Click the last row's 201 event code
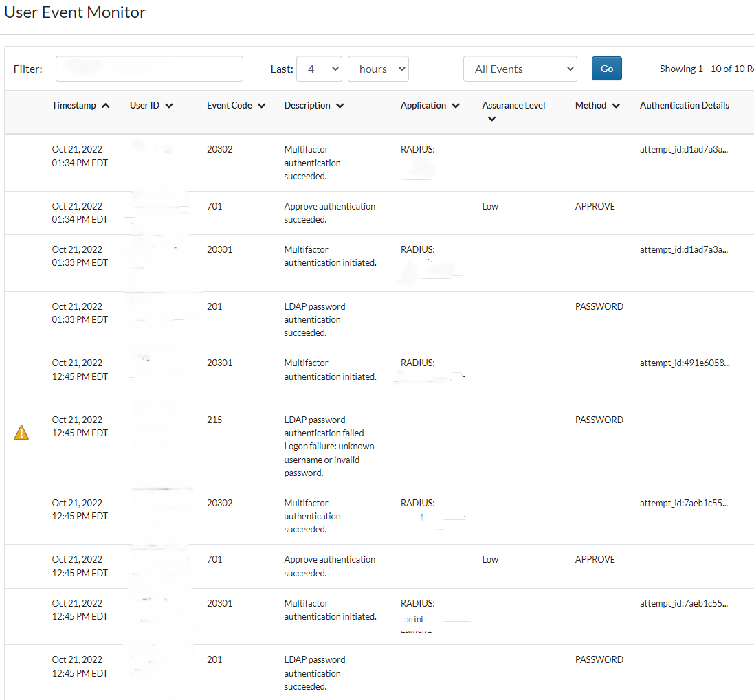This screenshot has height=700, width=754. [x=214, y=659]
